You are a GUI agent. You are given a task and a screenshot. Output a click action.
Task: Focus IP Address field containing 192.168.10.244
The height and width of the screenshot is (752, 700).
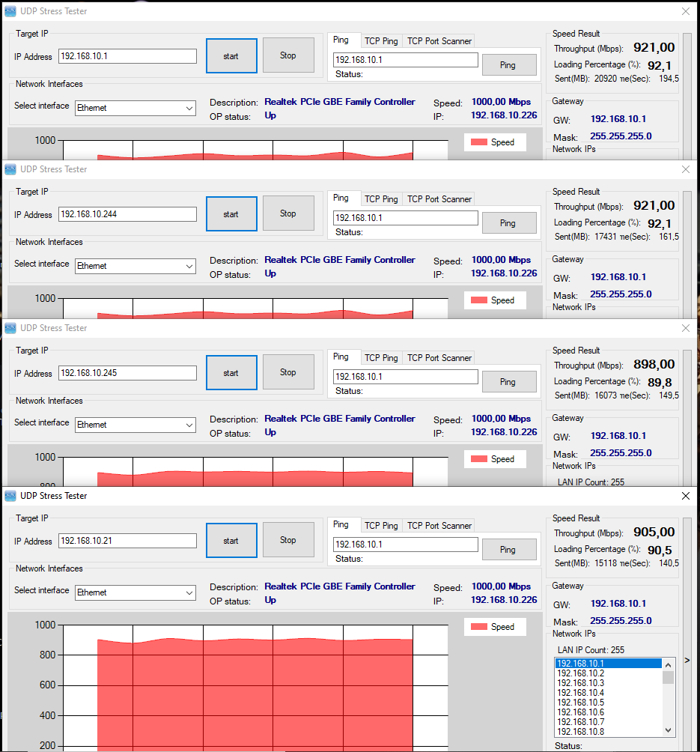[127, 214]
